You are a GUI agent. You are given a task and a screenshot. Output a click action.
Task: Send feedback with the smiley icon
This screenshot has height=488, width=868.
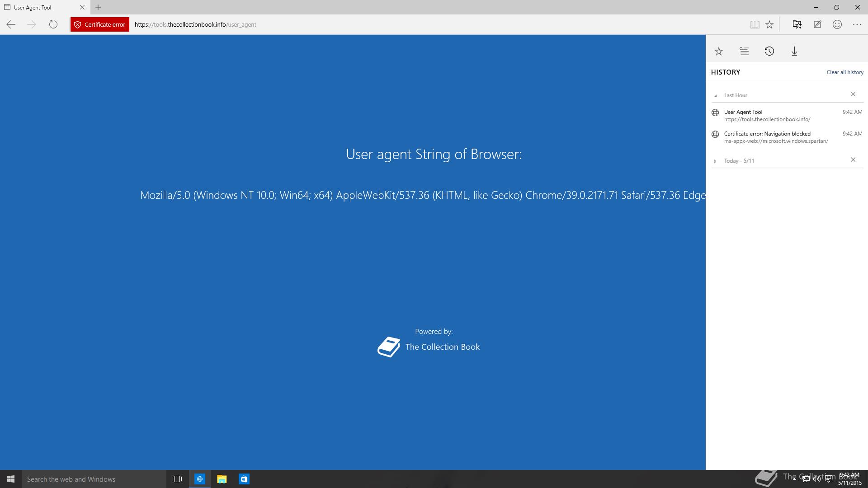pyautogui.click(x=837, y=24)
